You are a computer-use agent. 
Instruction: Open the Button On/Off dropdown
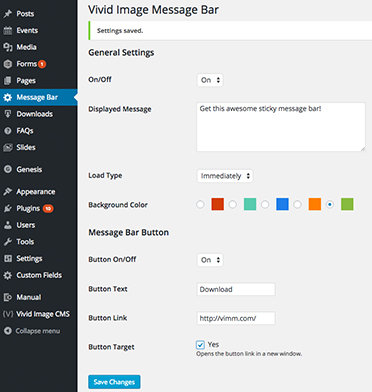210,260
